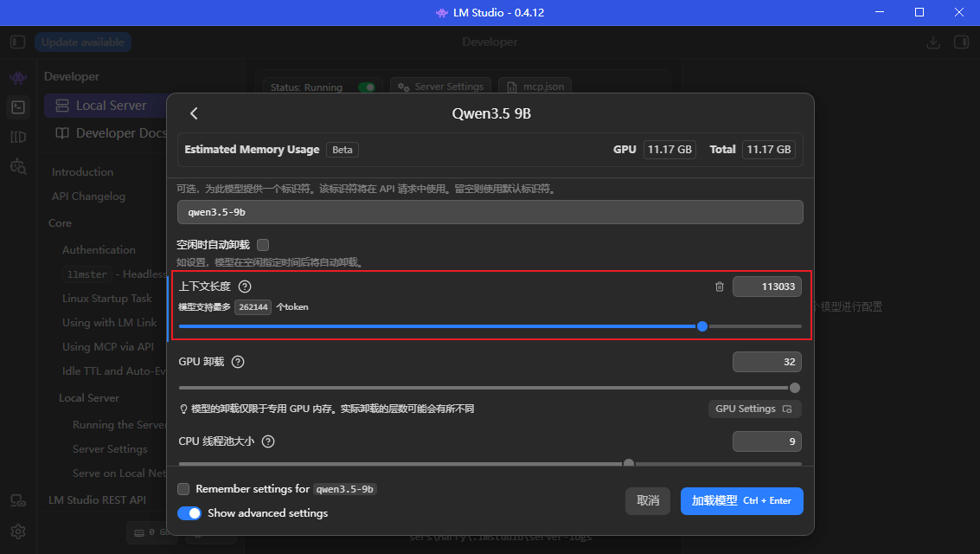Open Discover search icon in sidebar

[18, 166]
